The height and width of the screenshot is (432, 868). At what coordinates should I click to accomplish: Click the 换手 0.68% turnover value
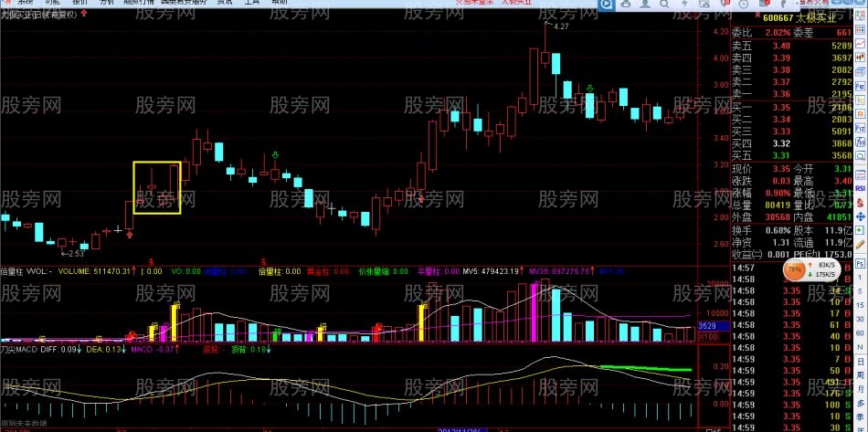click(778, 230)
